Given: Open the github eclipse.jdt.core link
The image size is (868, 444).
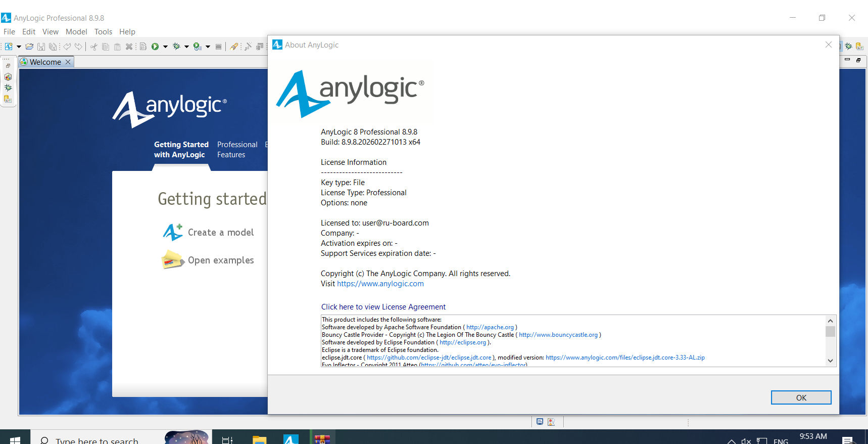Looking at the screenshot, I should coord(429,358).
